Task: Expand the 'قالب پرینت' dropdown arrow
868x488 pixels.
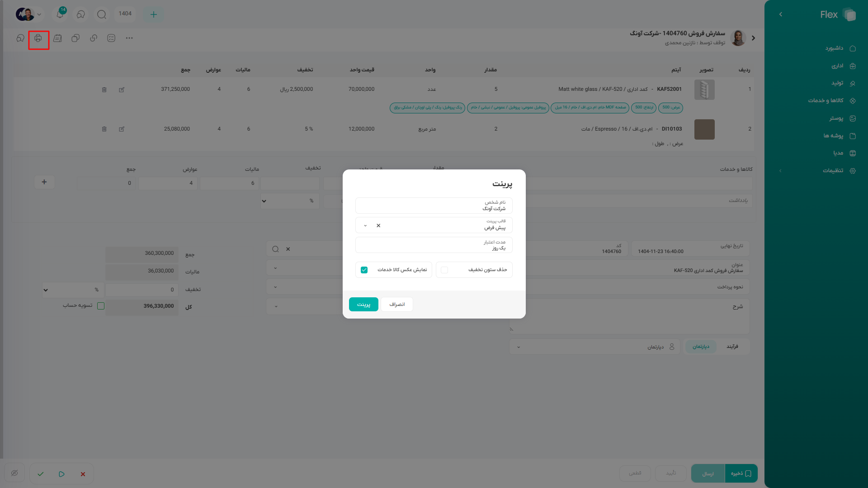Action: click(365, 225)
